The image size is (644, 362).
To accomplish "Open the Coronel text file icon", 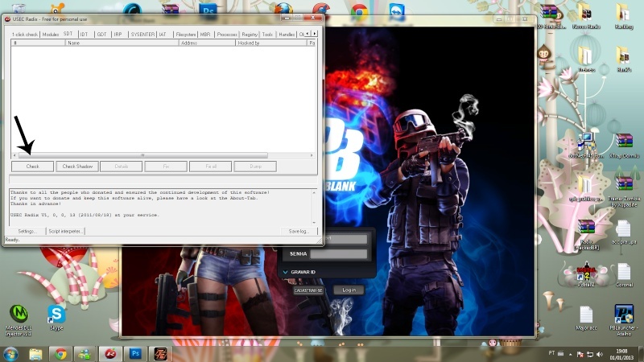I will point(624,275).
